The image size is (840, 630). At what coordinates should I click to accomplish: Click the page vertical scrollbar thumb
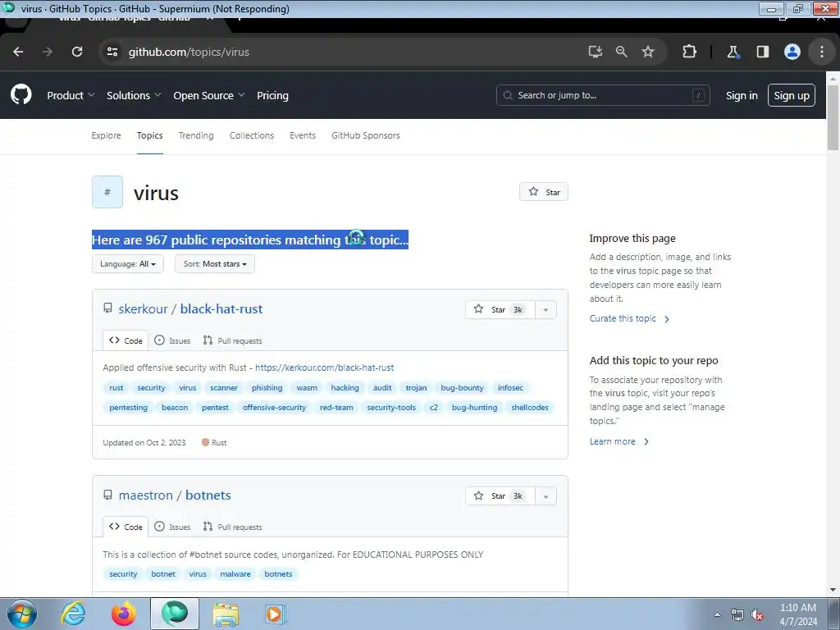[x=833, y=116]
